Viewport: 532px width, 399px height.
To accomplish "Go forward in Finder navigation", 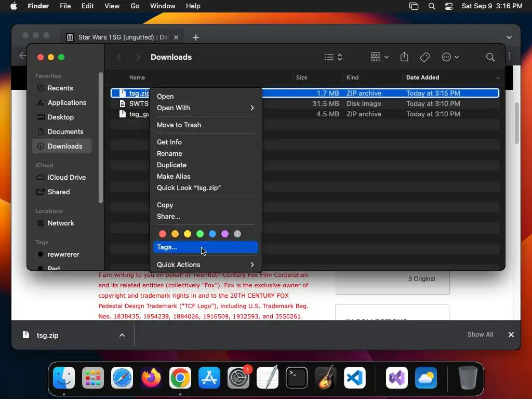I will [x=137, y=57].
